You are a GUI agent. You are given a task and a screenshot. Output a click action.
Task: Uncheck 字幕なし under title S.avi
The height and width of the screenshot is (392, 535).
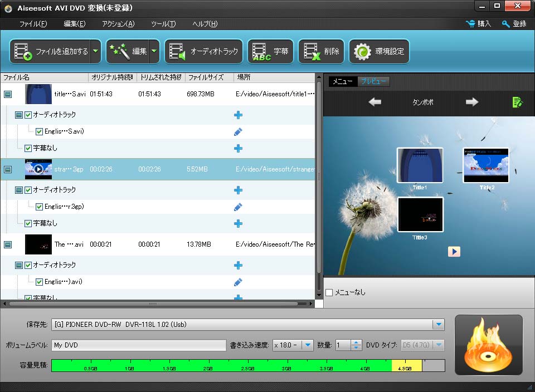(x=28, y=148)
